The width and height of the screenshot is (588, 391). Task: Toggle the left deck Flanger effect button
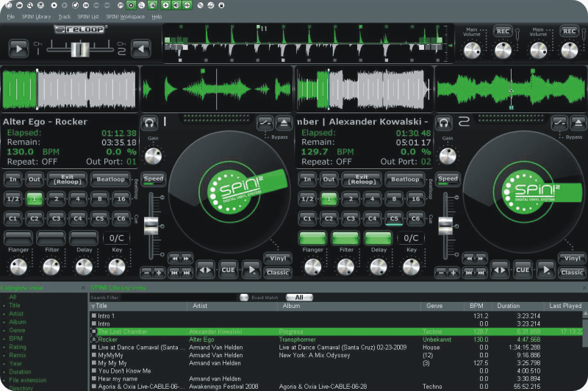click(18, 238)
